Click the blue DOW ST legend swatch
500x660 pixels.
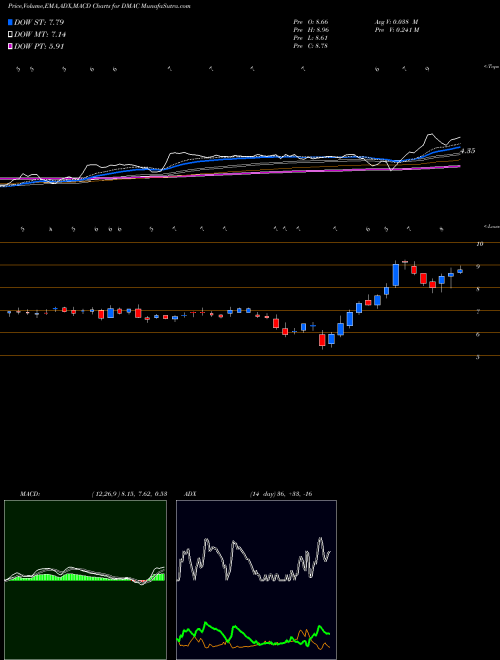tap(10, 22)
